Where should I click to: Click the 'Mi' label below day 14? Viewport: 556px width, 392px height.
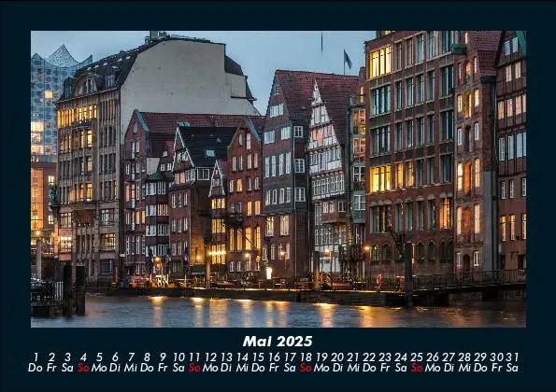tap(242, 368)
